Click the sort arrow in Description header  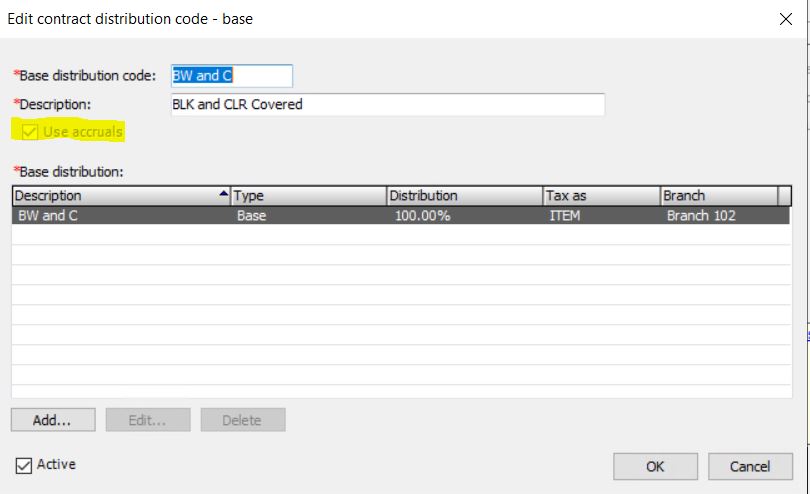point(223,195)
